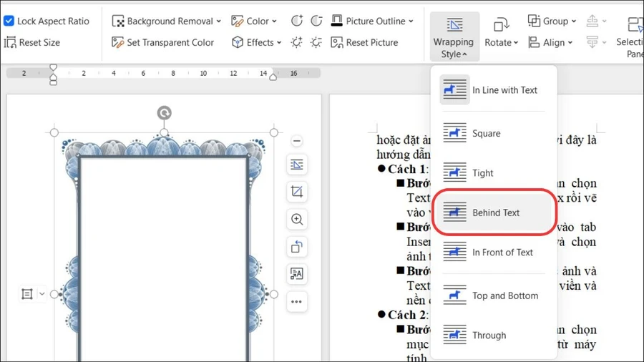Viewport: 644px width, 362px height.
Task: Click the floating picture-to-text icon
Action: coord(296,274)
